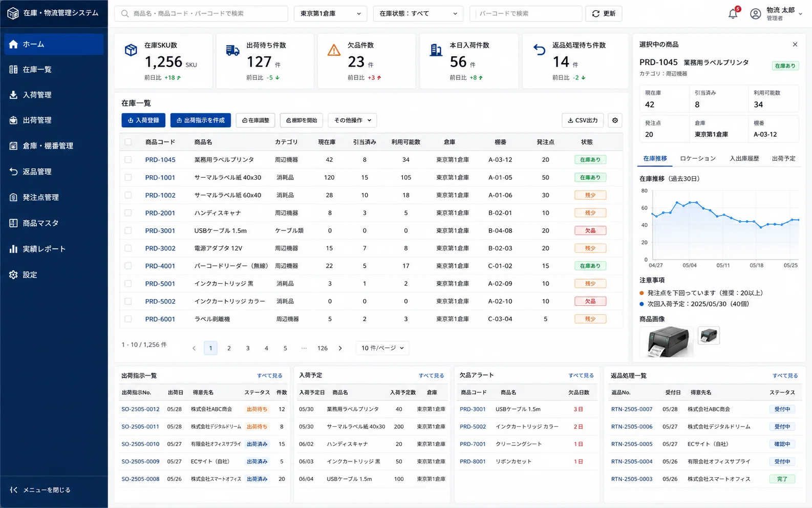Expand the user menu chevron

click(800, 13)
